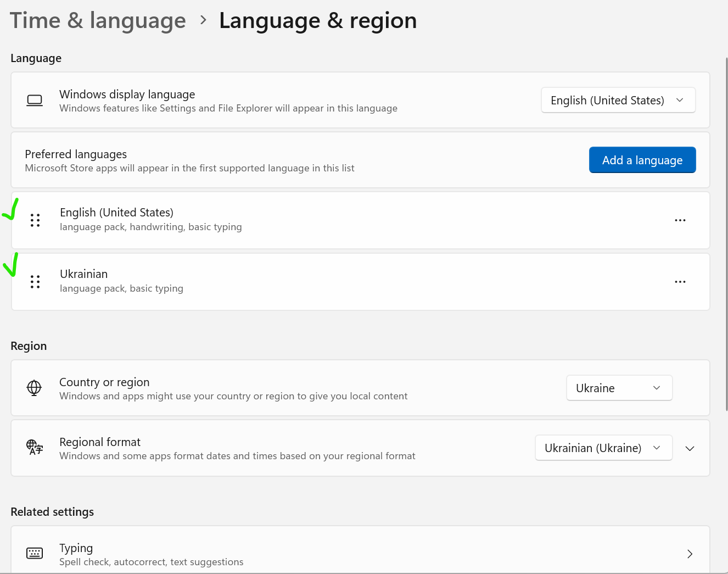Click the laptop icon beside Windows display language
The image size is (728, 574).
[35, 101]
